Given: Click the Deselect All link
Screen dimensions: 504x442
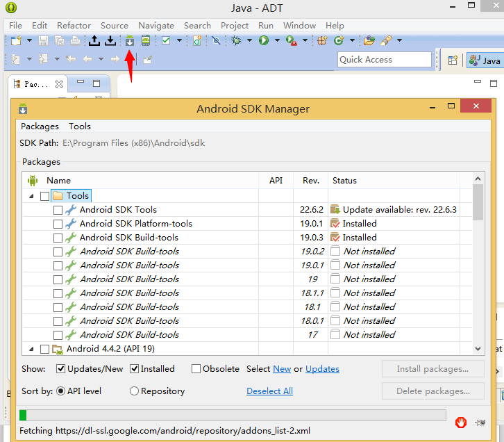Looking at the screenshot, I should [269, 391].
